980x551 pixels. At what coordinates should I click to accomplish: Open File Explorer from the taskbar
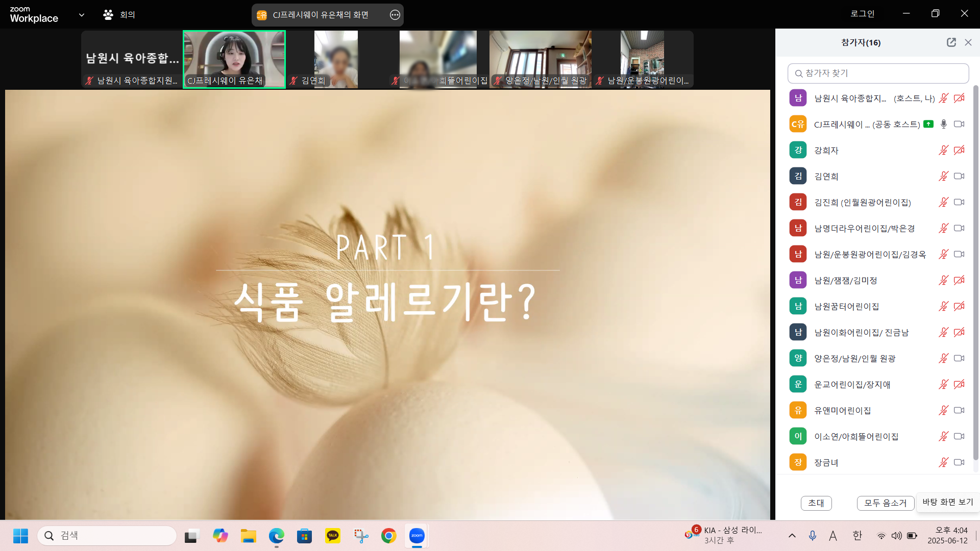point(249,536)
